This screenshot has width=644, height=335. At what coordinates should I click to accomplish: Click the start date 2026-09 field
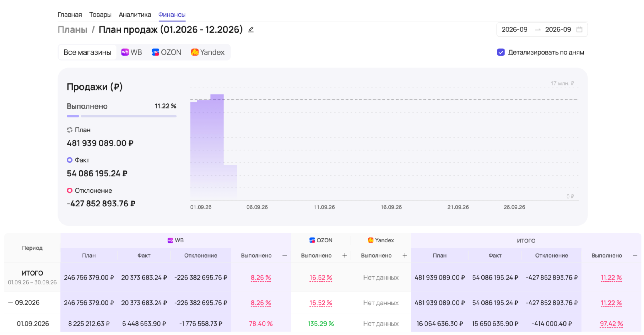(515, 29)
